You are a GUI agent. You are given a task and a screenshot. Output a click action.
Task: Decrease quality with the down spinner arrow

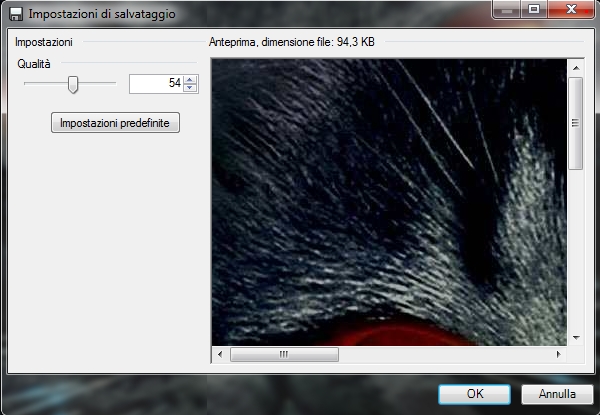190,89
